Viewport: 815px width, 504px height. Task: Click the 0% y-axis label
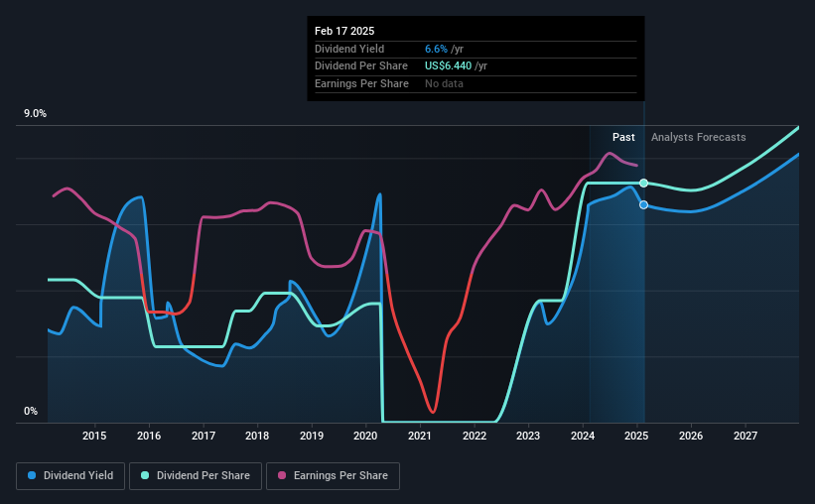31,411
